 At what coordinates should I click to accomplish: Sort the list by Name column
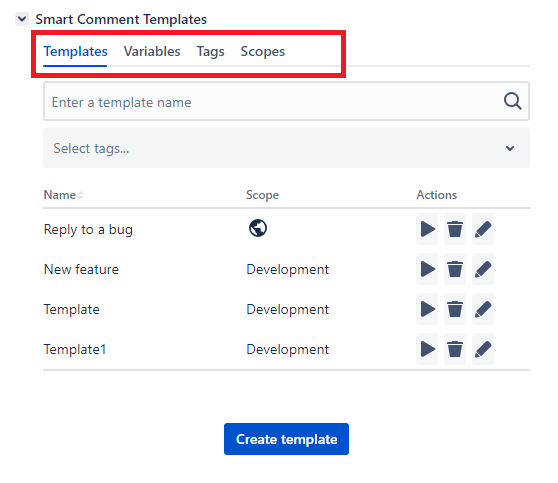point(63,195)
